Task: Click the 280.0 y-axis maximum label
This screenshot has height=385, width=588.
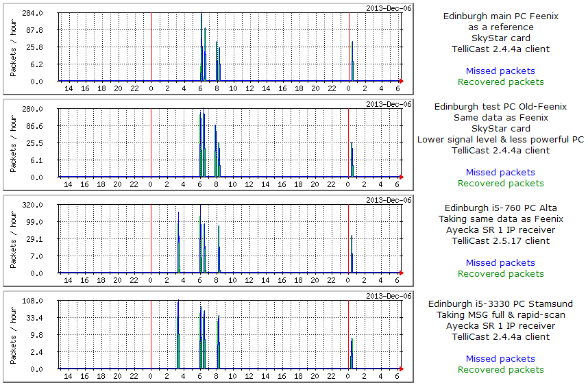Action: (33, 109)
